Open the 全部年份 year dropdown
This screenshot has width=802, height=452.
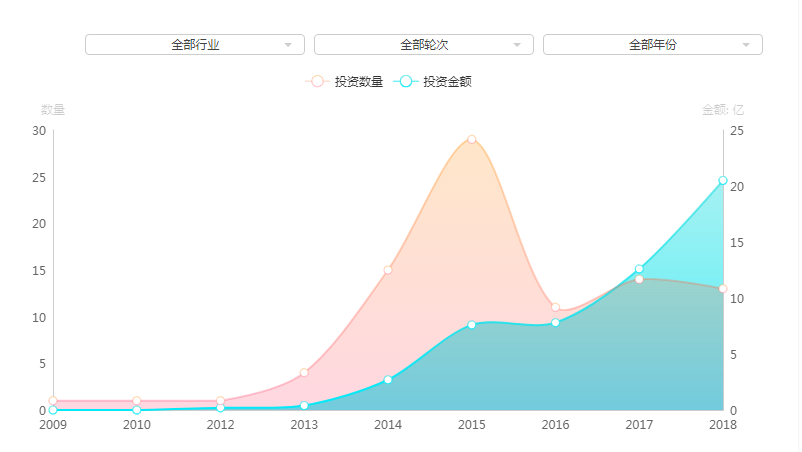[653, 44]
